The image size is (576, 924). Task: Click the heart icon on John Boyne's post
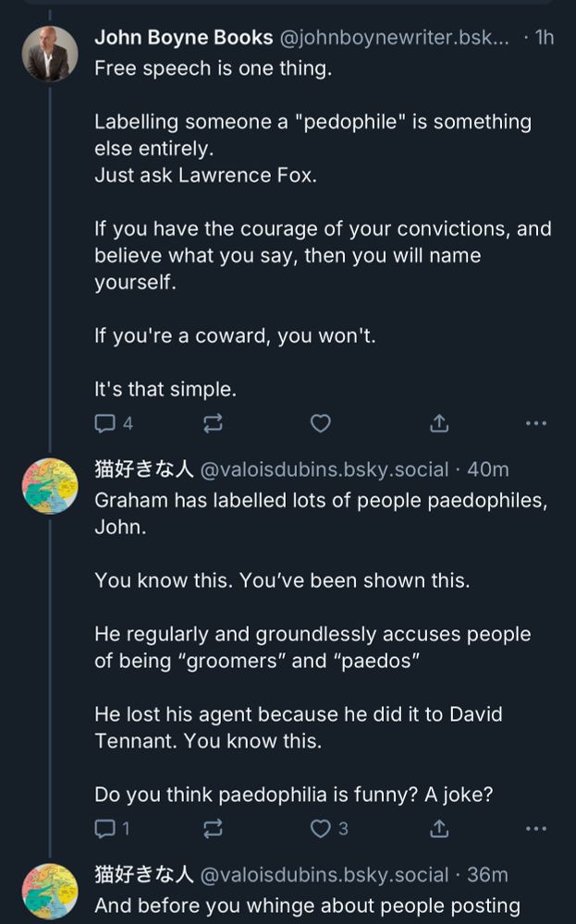click(x=321, y=423)
